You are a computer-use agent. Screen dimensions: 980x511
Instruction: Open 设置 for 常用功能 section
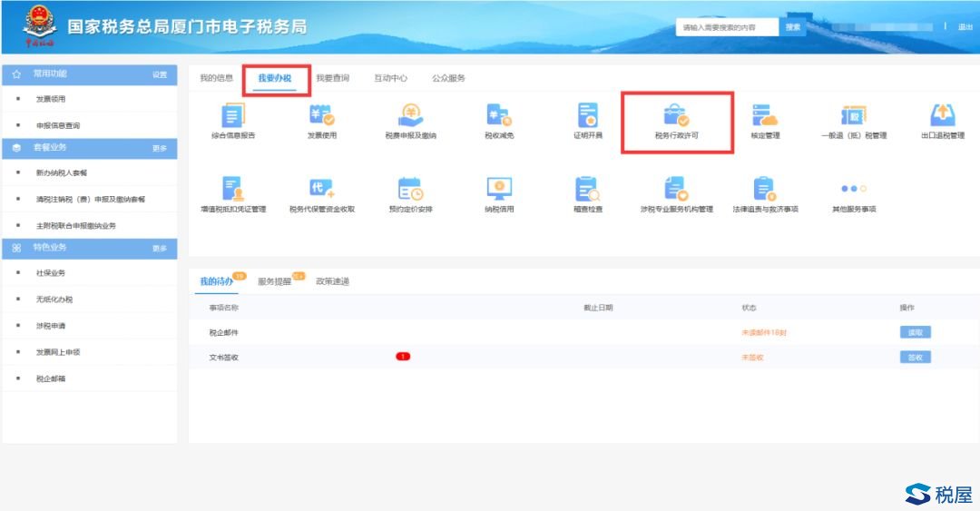coord(160,74)
